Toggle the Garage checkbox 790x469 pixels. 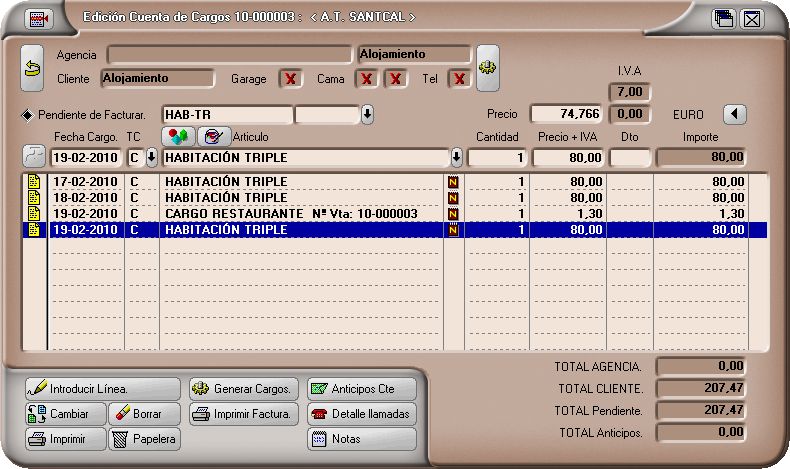coord(290,78)
